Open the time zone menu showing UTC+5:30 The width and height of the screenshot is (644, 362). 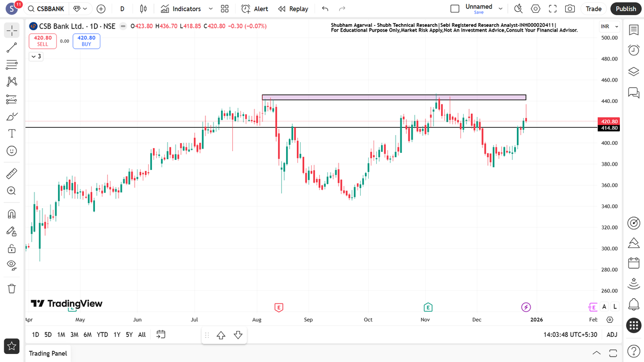pyautogui.click(x=571, y=335)
